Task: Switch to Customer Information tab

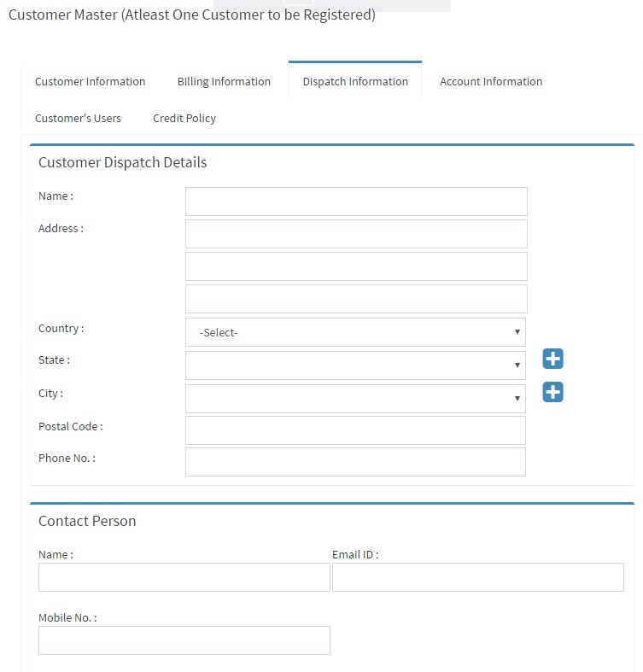Action: tap(90, 81)
